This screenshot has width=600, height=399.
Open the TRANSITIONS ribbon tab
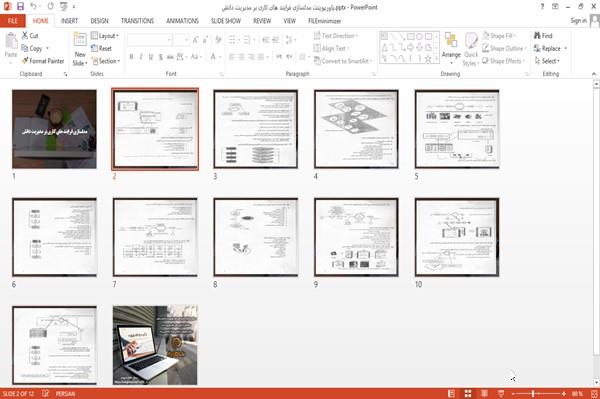[137, 21]
